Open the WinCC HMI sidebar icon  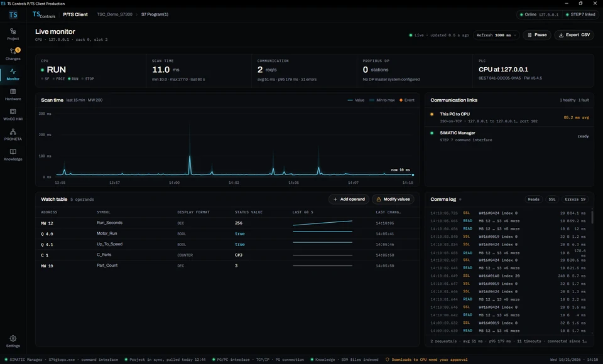pos(13,114)
